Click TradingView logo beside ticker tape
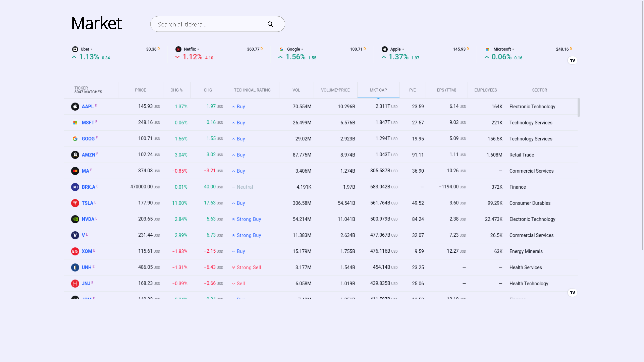 (572, 60)
